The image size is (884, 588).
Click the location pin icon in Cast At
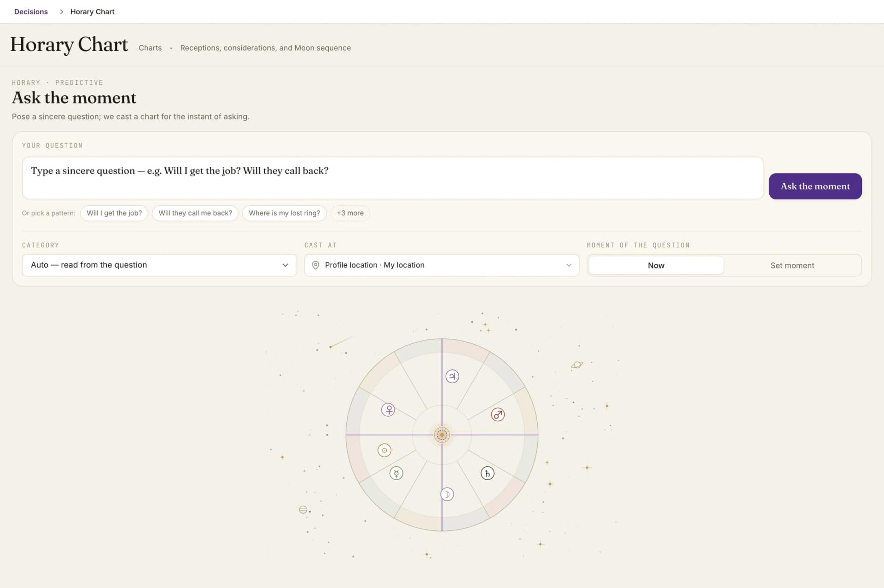[x=315, y=265]
